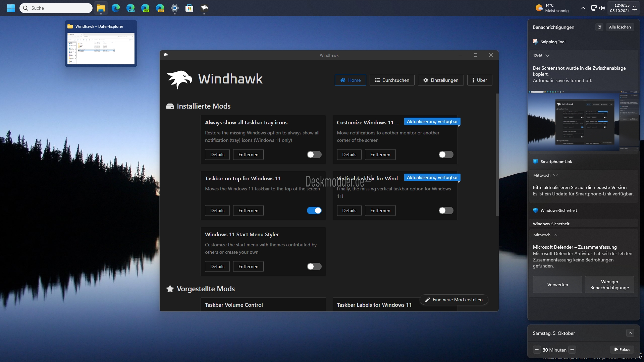This screenshot has width=644, height=362.
Task: Click Verwerfen on the Defender notification
Action: (557, 285)
